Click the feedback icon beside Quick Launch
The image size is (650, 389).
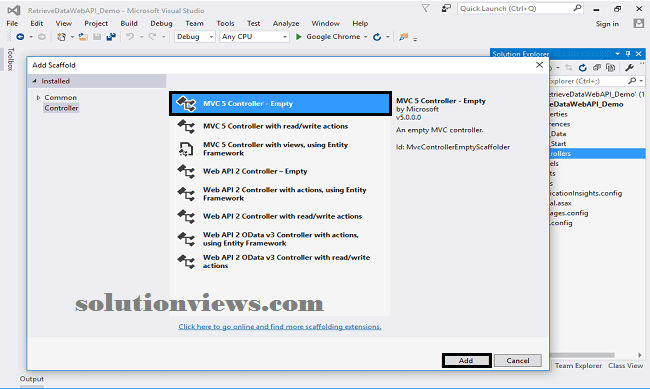446,8
